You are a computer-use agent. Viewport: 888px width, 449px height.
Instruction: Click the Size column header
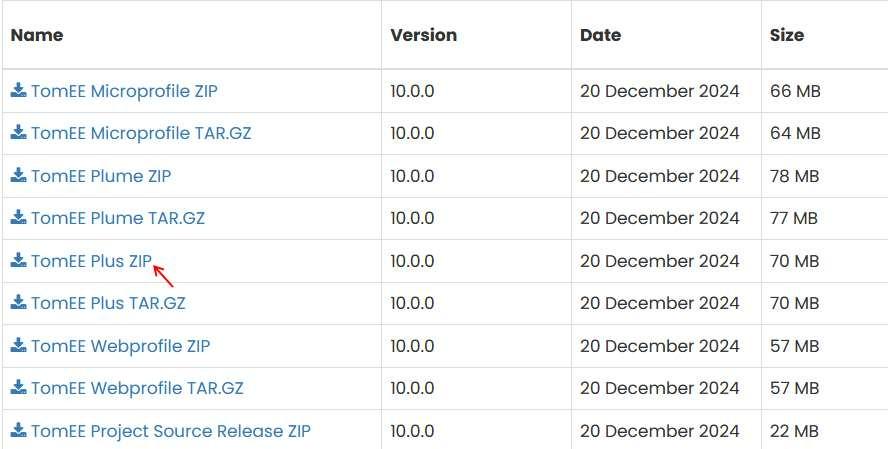click(787, 35)
